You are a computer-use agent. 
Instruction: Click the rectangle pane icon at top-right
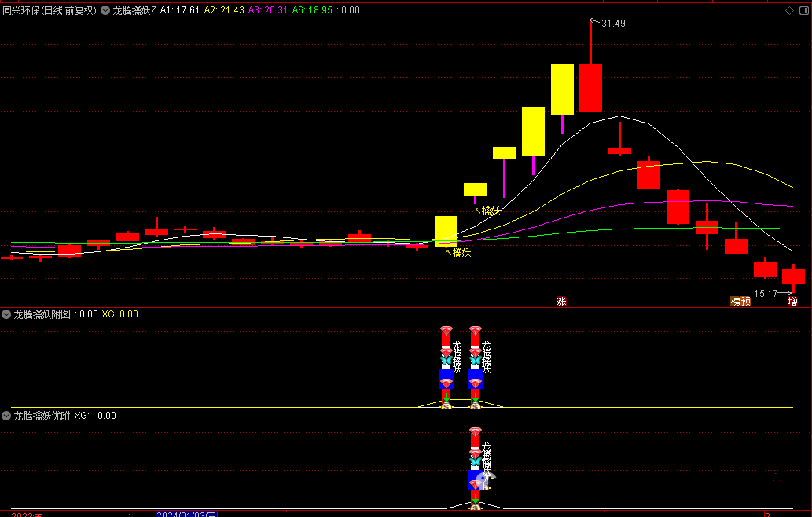point(803,10)
